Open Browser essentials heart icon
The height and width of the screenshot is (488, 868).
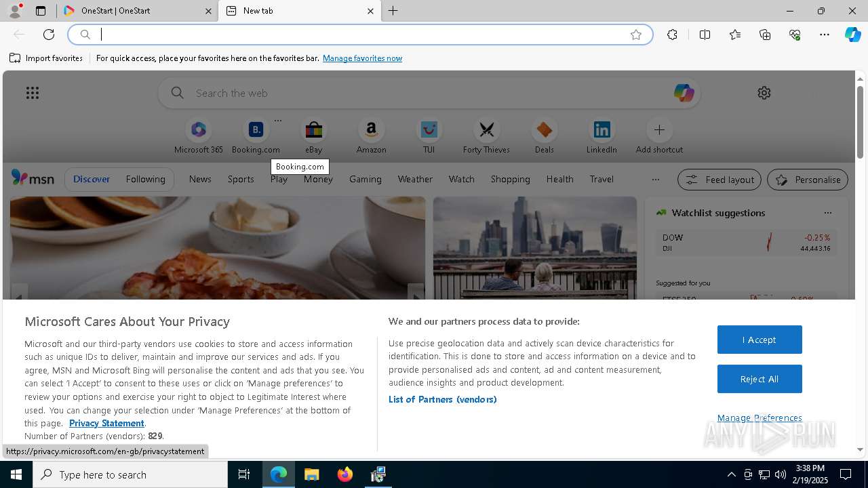[795, 35]
